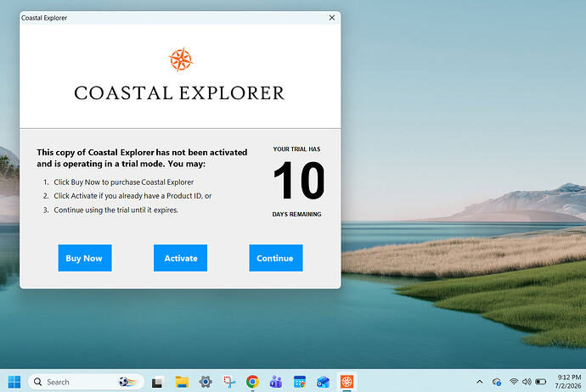Click the cloud sync status tray icon
This screenshot has width=586, height=392.
click(497, 382)
